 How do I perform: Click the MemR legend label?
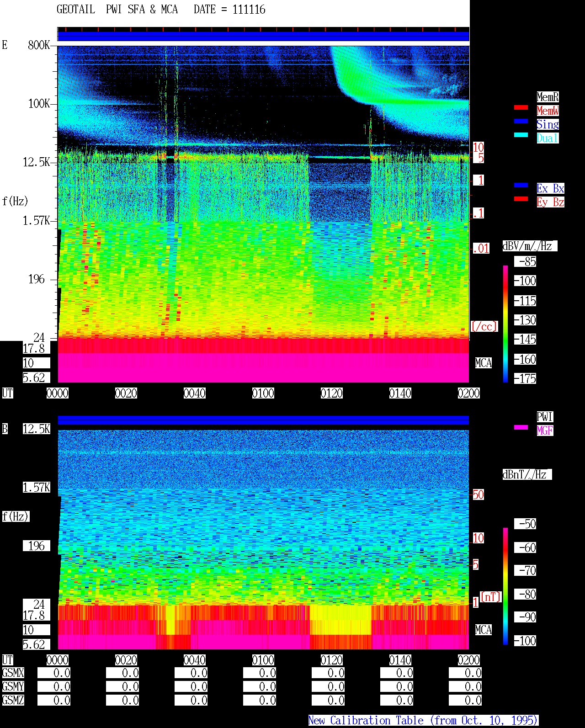click(x=548, y=97)
